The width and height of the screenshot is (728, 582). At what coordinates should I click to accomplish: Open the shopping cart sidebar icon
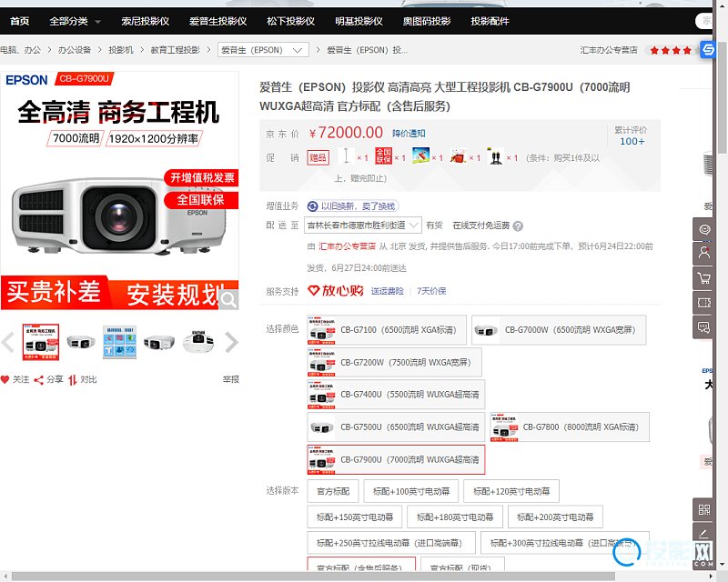tap(703, 277)
